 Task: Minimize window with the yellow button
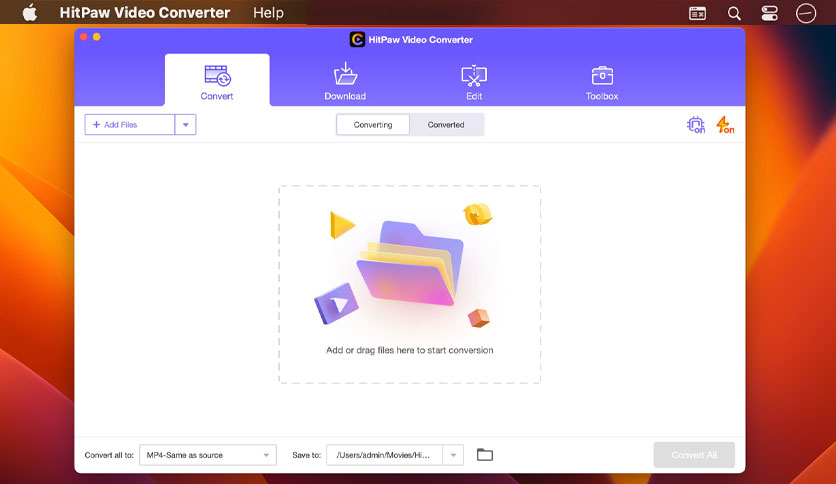97,37
